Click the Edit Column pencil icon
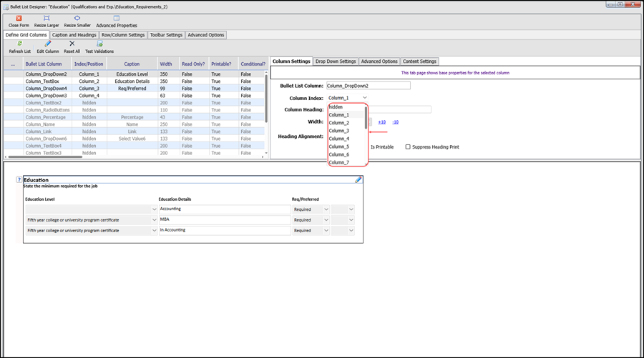The image size is (644, 358). click(48, 44)
